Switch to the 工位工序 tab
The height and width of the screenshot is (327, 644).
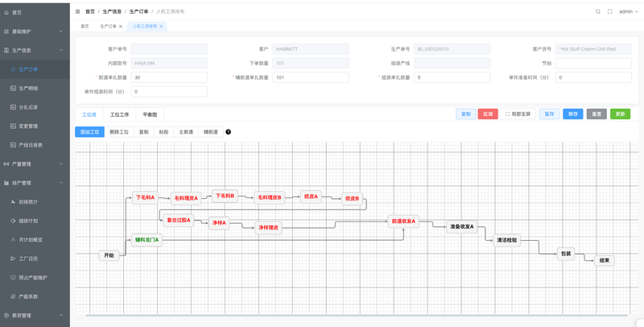click(x=119, y=114)
